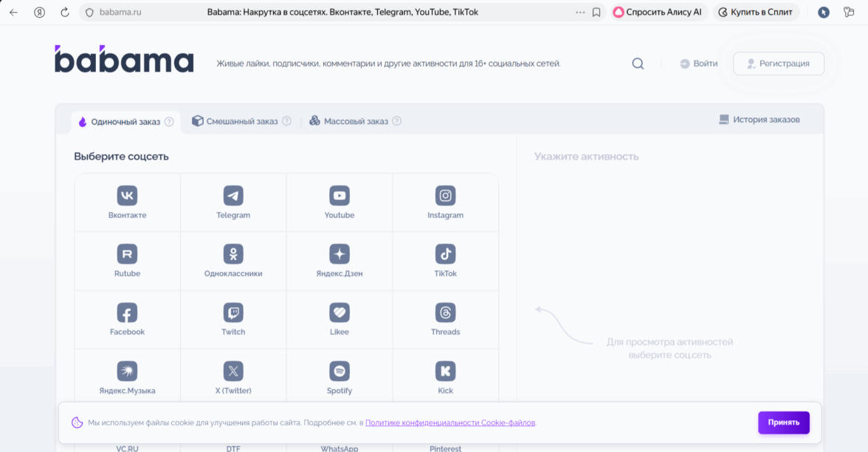Screen dimensions: 868x452
Task: Pick the Youtube icon
Action: (x=340, y=196)
